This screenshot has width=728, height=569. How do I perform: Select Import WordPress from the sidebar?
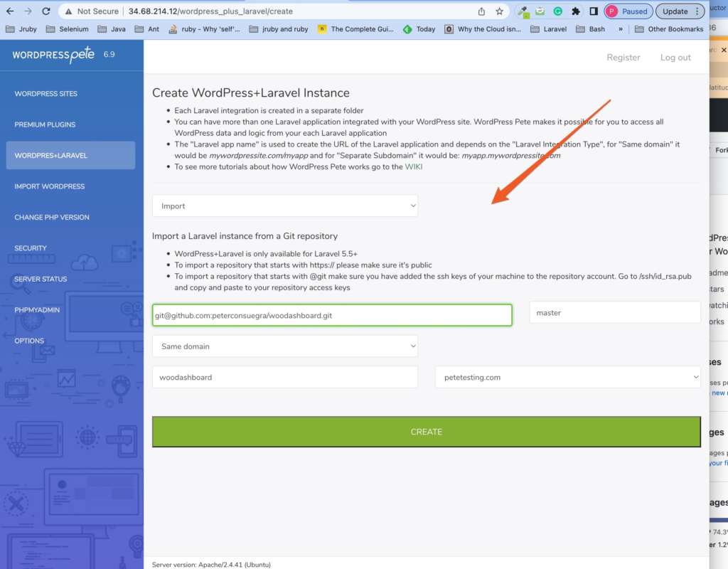click(50, 186)
